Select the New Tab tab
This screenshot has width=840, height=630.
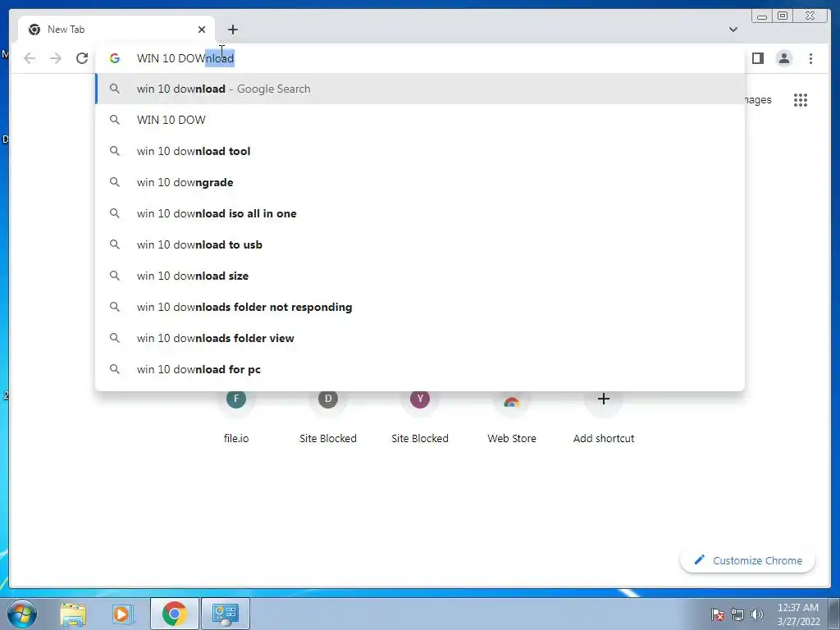[x=116, y=30]
